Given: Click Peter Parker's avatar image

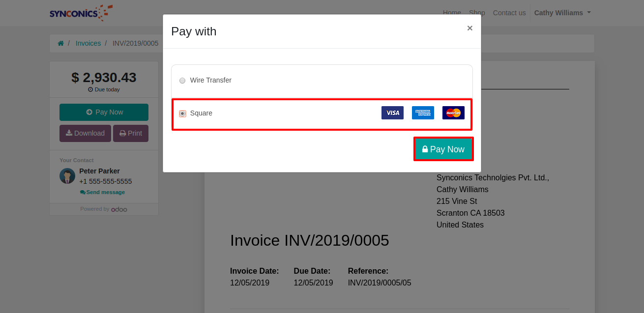Looking at the screenshot, I should point(67,176).
